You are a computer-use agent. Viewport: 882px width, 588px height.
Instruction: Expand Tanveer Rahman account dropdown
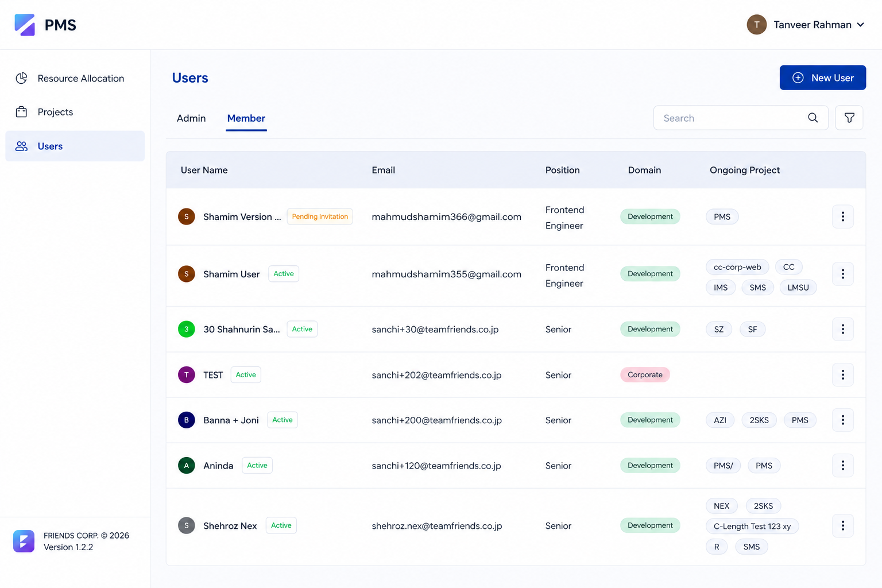861,25
